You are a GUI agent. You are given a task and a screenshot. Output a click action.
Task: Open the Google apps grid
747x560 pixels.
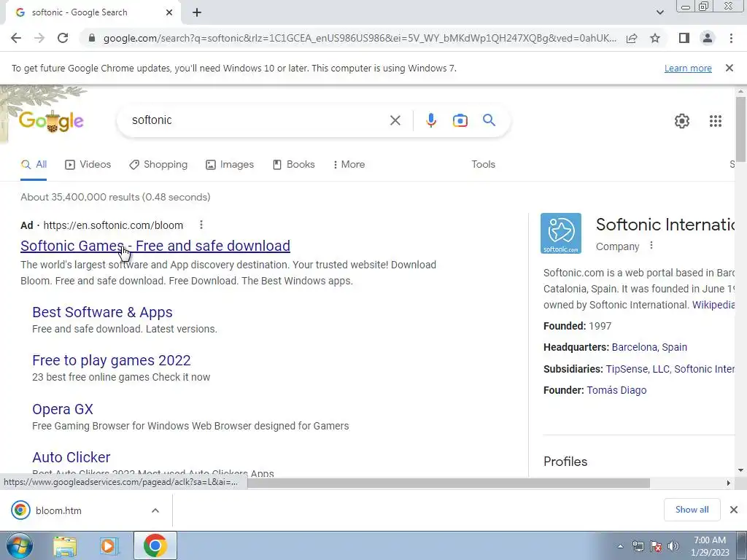[x=715, y=121]
